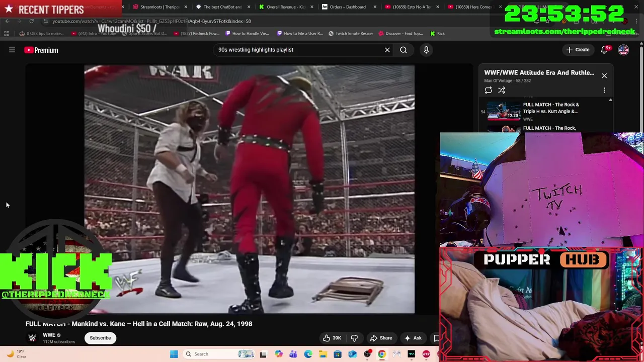Image resolution: width=644 pixels, height=362 pixels.
Task: Launch Copilot from taskbar
Action: pos(278,354)
